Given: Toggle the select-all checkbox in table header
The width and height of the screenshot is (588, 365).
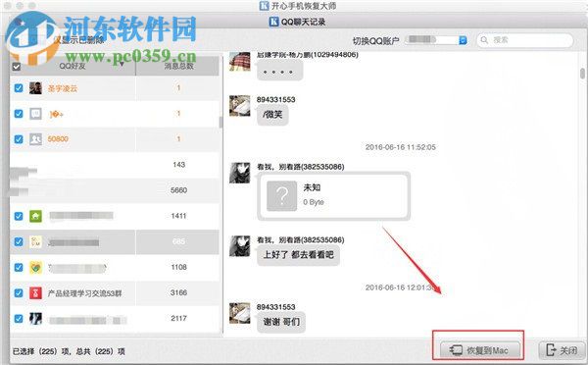Looking at the screenshot, I should (x=17, y=67).
